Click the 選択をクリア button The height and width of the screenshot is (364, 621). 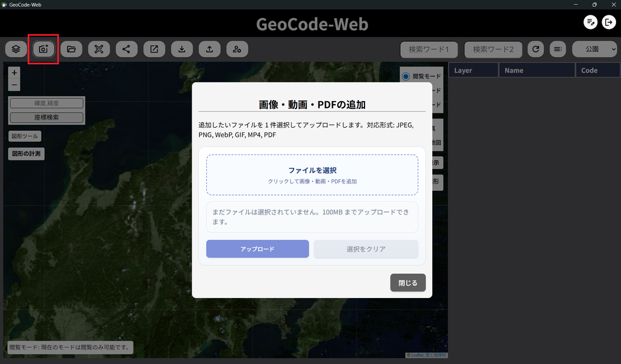click(x=366, y=249)
